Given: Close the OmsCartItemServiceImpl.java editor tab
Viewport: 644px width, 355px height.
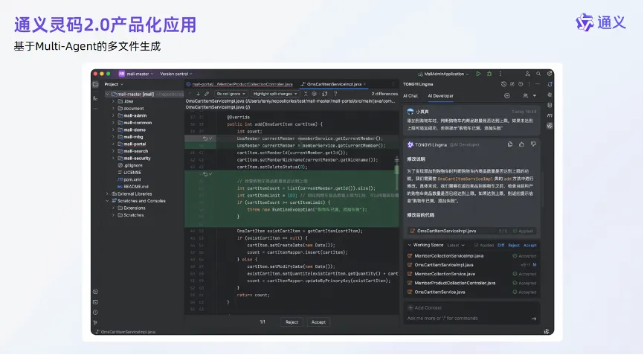Looking at the screenshot, I should click(x=364, y=84).
